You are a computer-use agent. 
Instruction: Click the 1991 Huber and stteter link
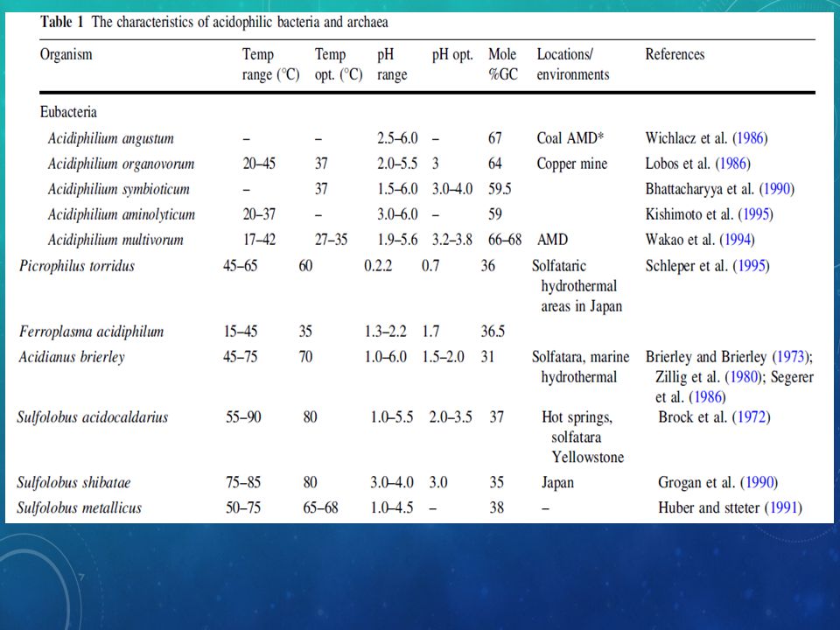[x=783, y=507]
